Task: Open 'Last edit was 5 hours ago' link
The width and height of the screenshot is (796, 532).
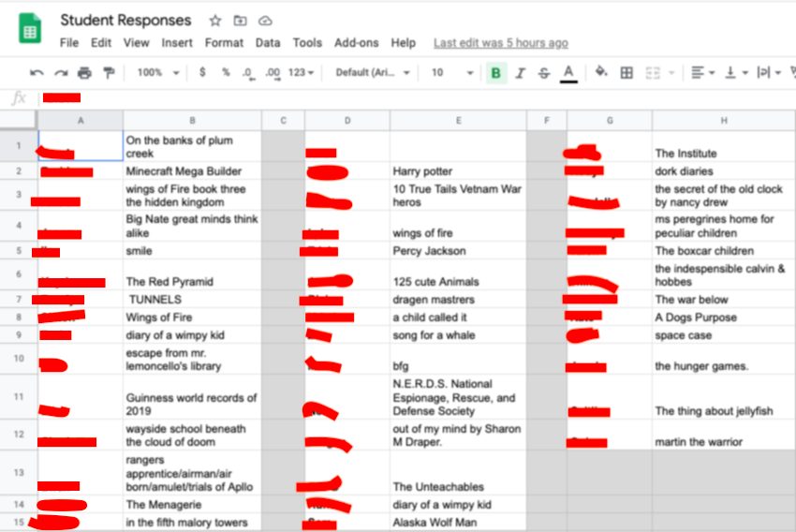Action: coord(501,43)
